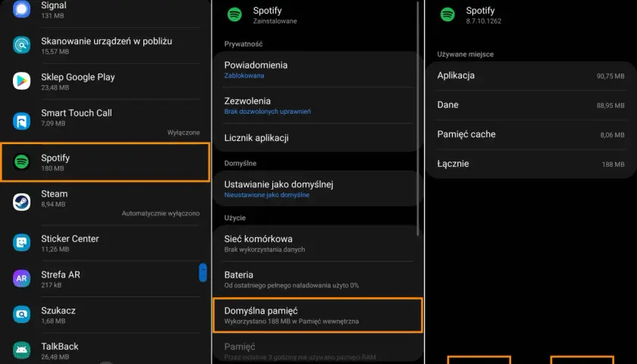Open Powiadomienia settings
This screenshot has width=637, height=364.
pyautogui.click(x=318, y=69)
